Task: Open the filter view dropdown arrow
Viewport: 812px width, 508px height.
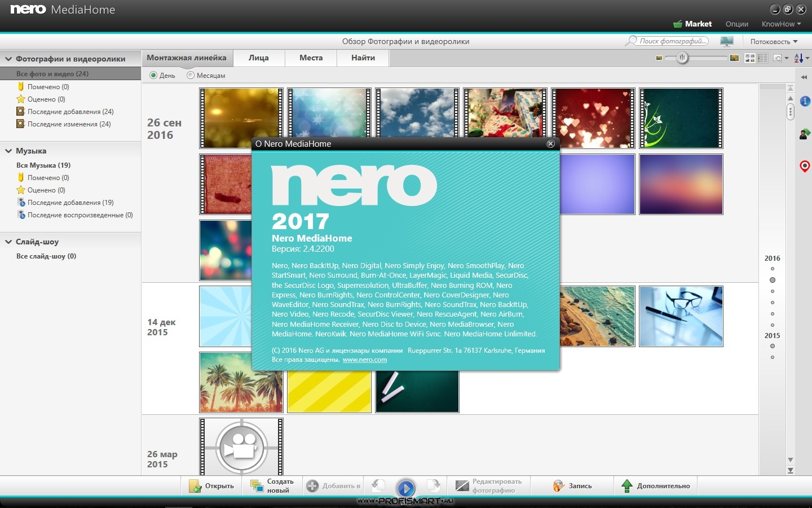Action: pos(787,58)
